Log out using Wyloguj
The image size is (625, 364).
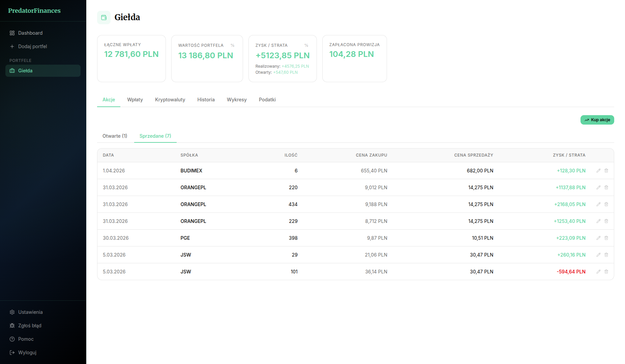click(x=27, y=353)
